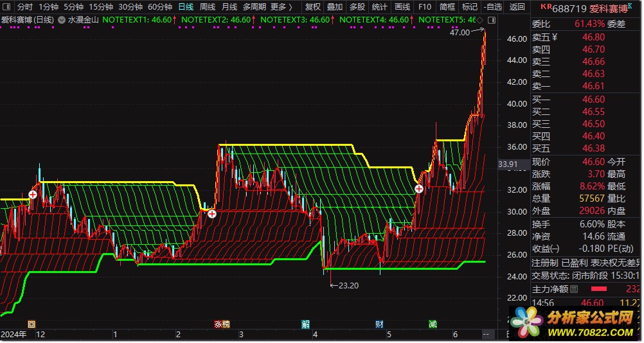This screenshot has width=644, height=343.
Task: Click the 叠加 overlay button
Action: pyautogui.click(x=335, y=7)
